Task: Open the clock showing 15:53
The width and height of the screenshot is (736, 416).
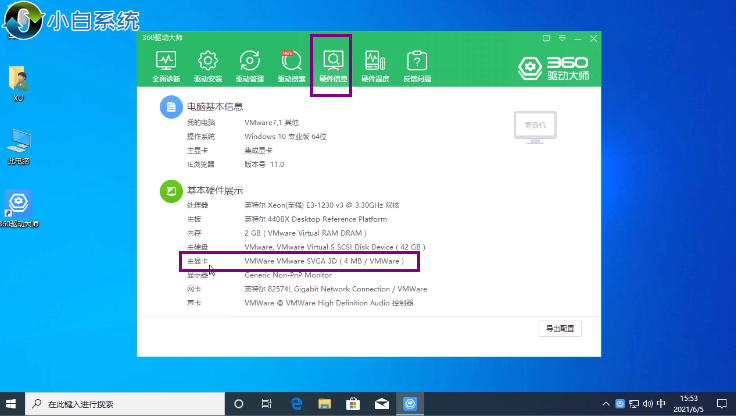Action: click(x=689, y=404)
